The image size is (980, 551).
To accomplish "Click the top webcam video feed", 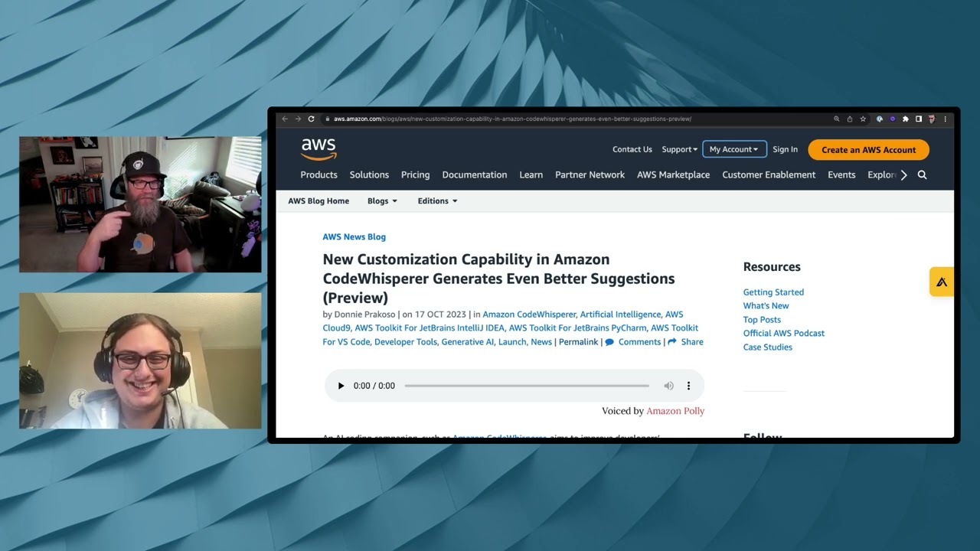I will click(x=140, y=204).
